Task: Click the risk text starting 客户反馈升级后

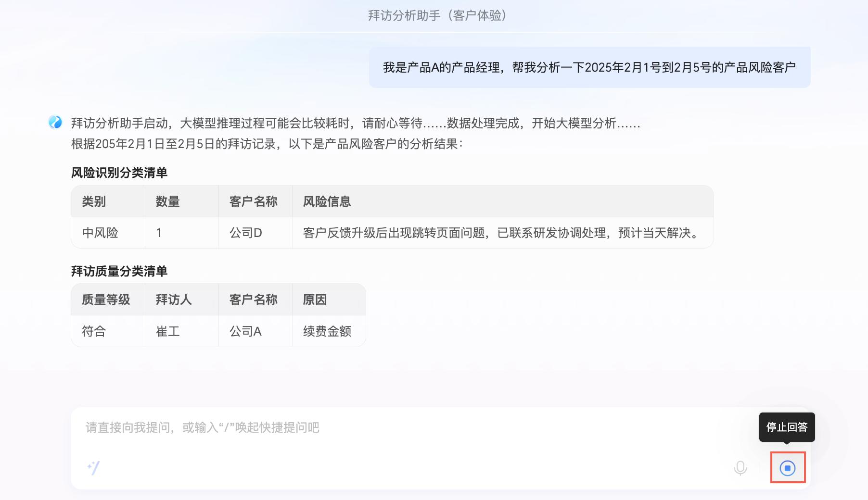Action: tap(503, 233)
